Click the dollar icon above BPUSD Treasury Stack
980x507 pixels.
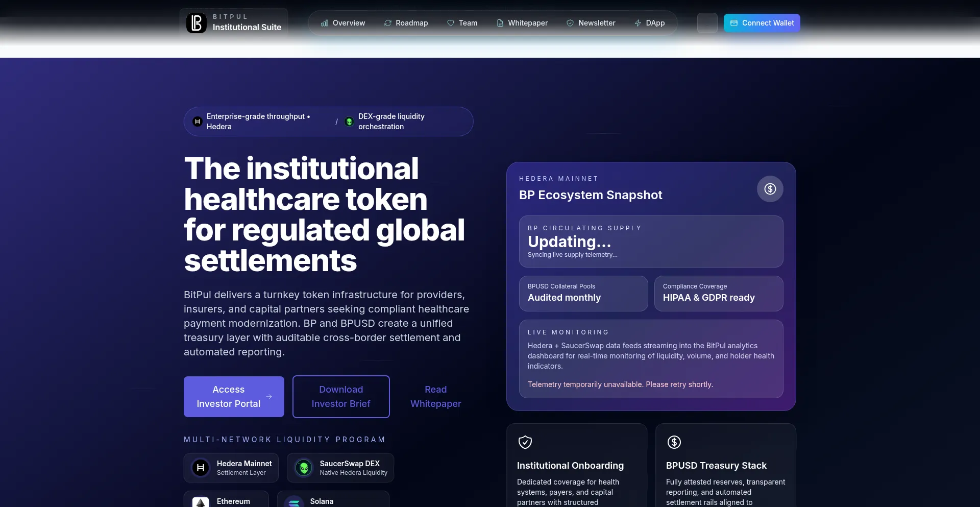(x=674, y=442)
